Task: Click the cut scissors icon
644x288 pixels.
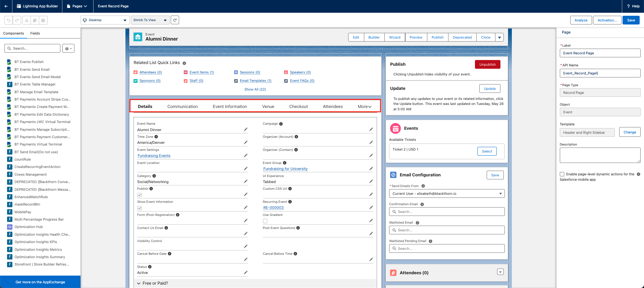Action: pos(26,20)
